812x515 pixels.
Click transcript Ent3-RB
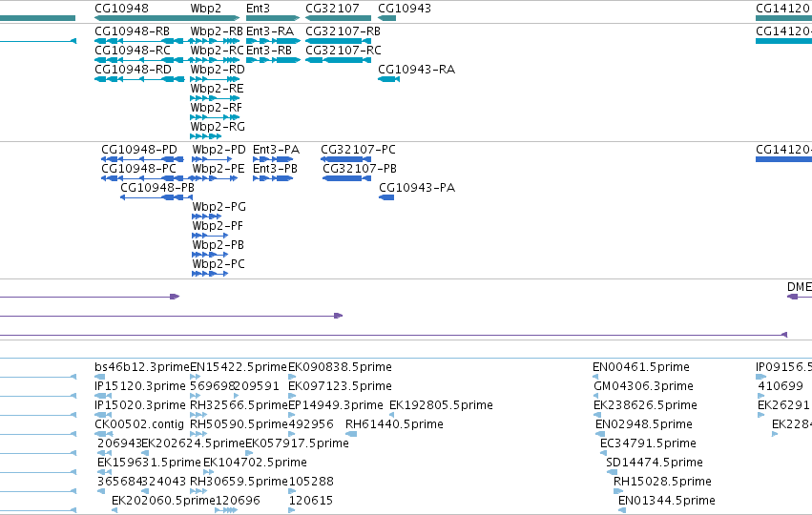[273, 60]
